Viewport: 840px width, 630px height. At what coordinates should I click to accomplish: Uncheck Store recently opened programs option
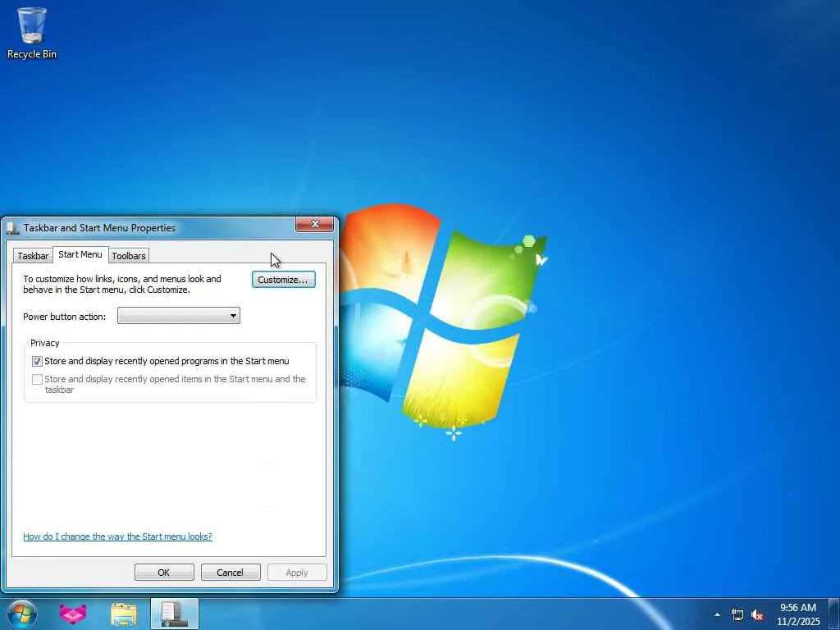click(37, 361)
